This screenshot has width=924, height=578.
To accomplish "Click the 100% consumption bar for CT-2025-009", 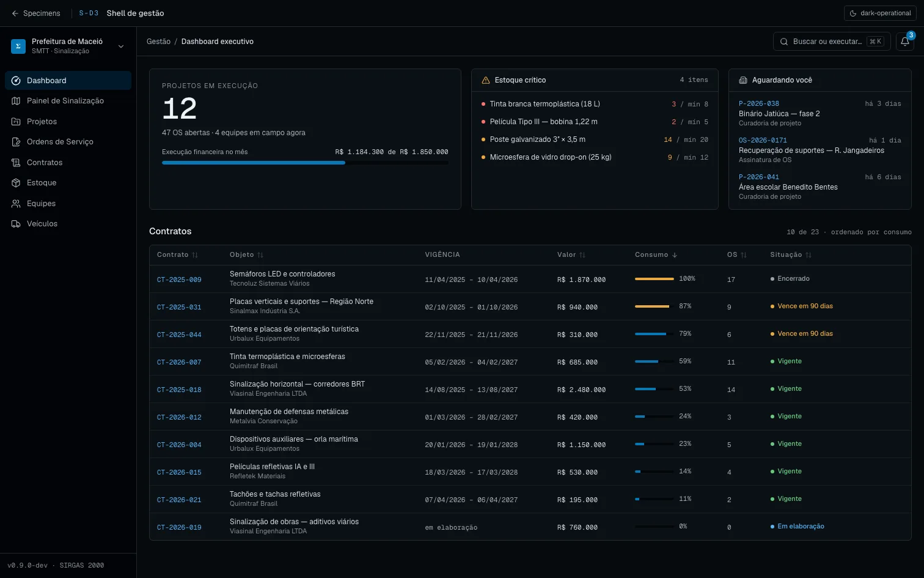I will point(654,279).
